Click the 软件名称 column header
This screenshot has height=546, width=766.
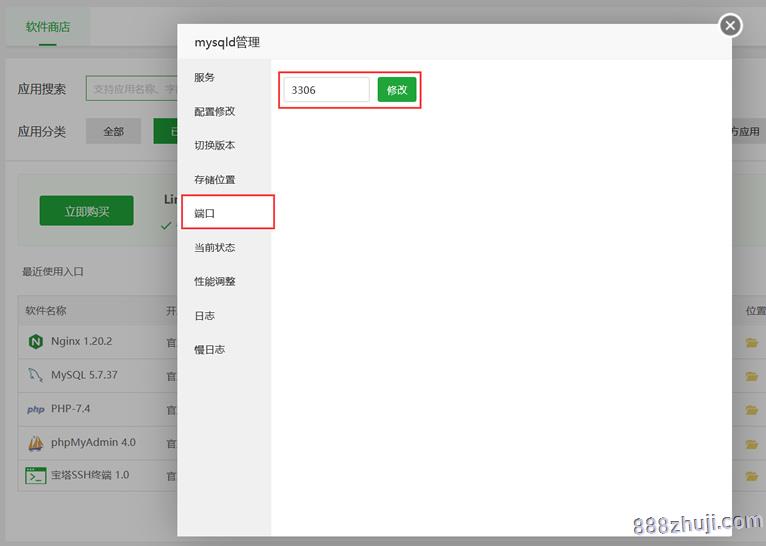click(46, 311)
